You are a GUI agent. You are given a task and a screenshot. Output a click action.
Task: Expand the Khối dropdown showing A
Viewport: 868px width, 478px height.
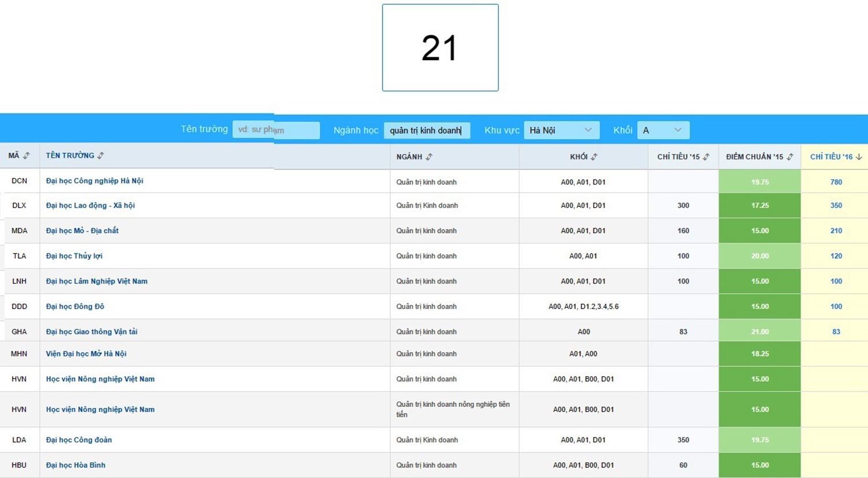663,130
